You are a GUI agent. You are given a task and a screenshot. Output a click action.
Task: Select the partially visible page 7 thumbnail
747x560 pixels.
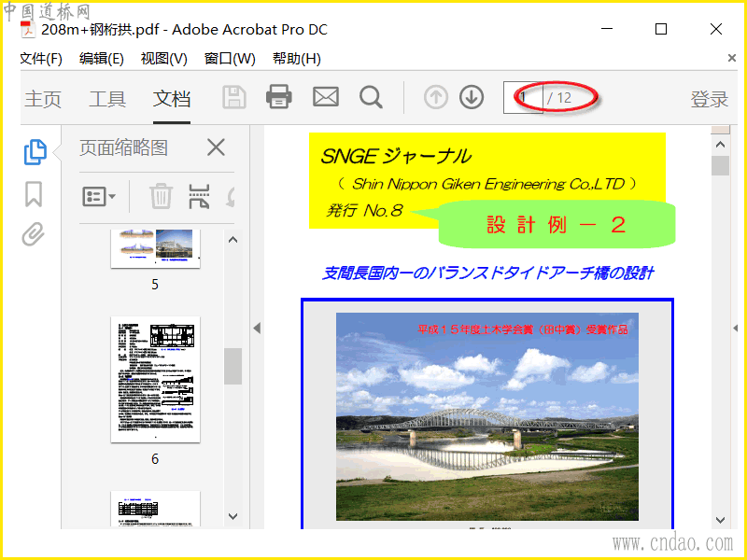[x=155, y=510]
